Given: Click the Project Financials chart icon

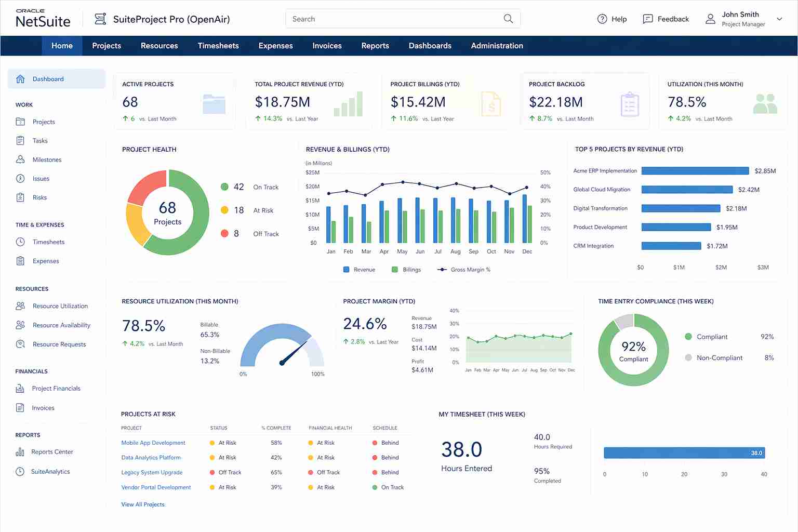Looking at the screenshot, I should pyautogui.click(x=20, y=388).
